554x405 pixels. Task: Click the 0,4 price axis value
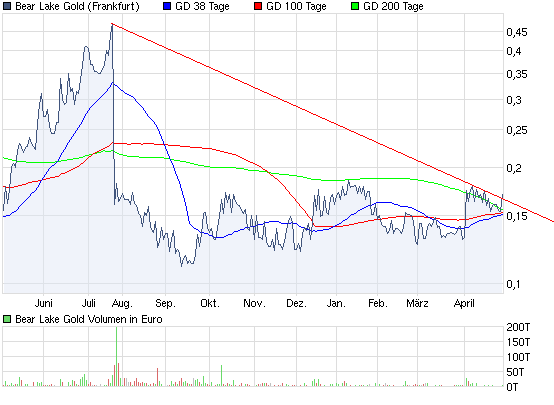click(x=514, y=51)
